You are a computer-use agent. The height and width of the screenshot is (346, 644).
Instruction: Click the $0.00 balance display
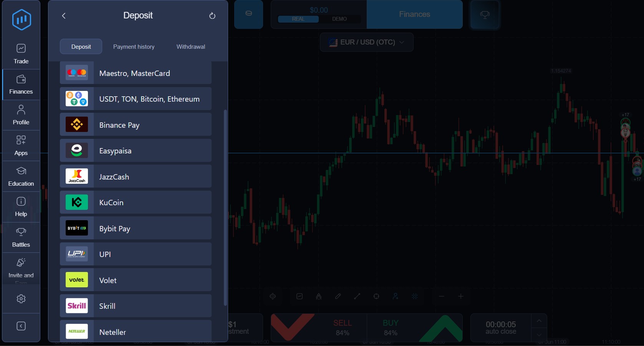tap(319, 10)
